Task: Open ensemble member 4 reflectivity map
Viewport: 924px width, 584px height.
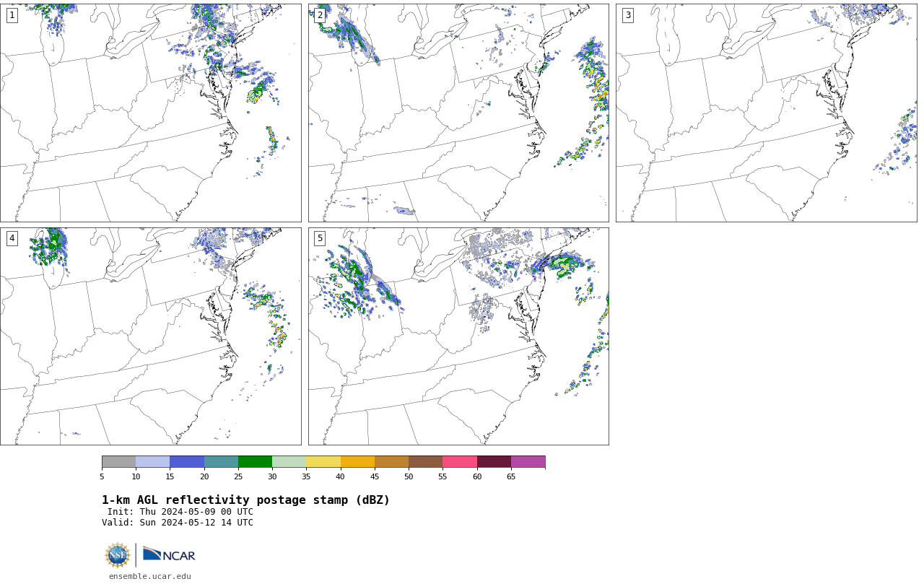Action: point(150,336)
